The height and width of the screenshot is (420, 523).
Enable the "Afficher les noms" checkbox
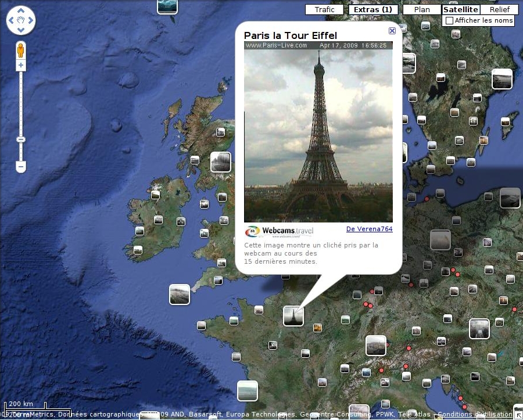(449, 20)
